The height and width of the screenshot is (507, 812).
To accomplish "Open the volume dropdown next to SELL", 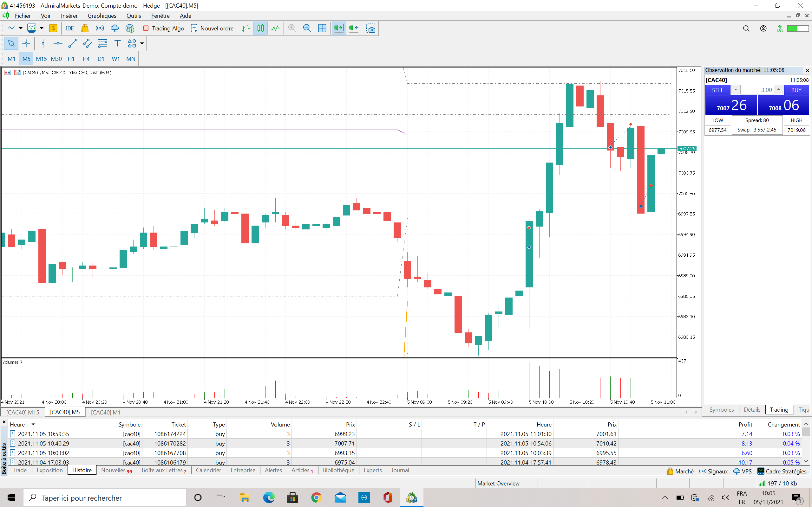I will (x=736, y=90).
